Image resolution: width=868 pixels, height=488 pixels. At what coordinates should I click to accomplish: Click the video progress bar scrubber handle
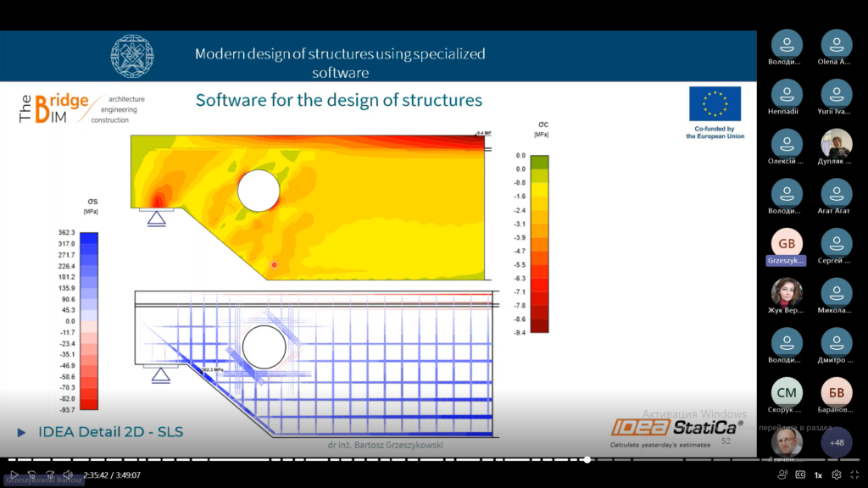(x=587, y=460)
